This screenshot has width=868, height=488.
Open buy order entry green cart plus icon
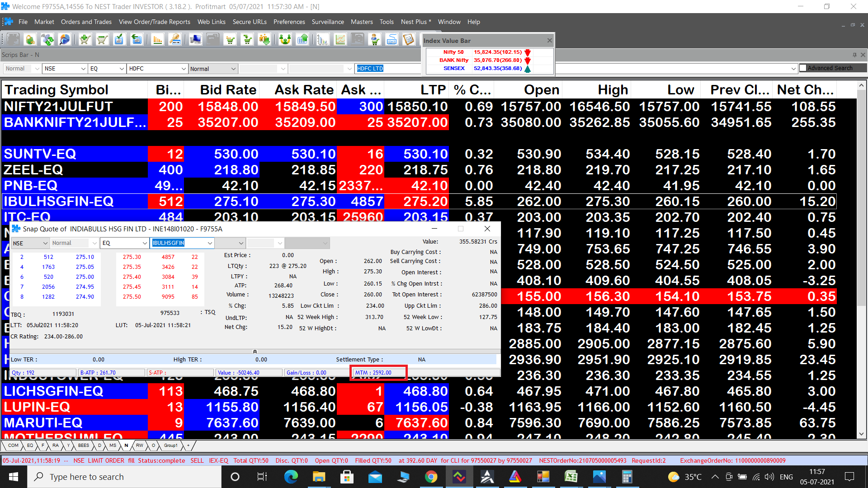[85, 40]
